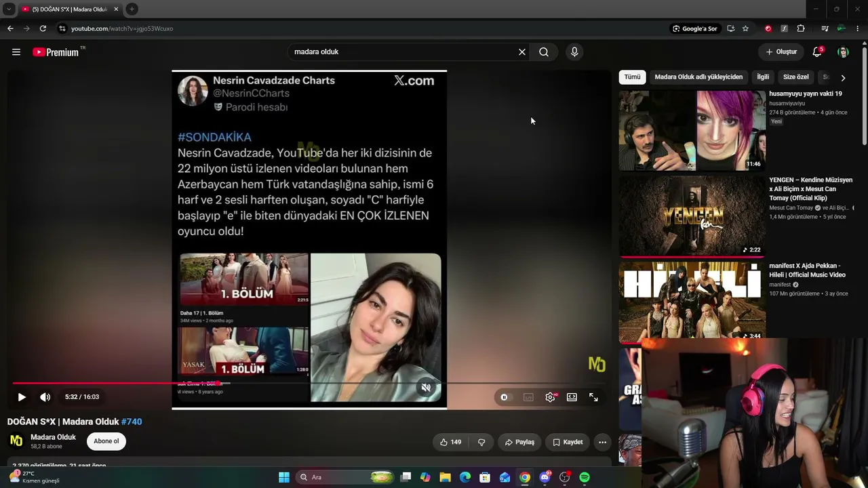Share the video with Paylaş
The image size is (868, 488).
pyautogui.click(x=519, y=442)
